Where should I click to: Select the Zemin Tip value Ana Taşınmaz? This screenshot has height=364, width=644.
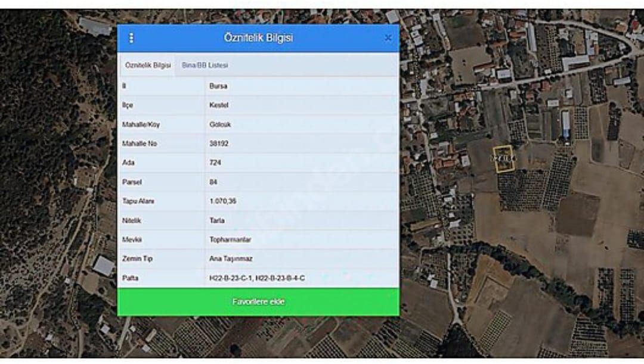pyautogui.click(x=231, y=259)
